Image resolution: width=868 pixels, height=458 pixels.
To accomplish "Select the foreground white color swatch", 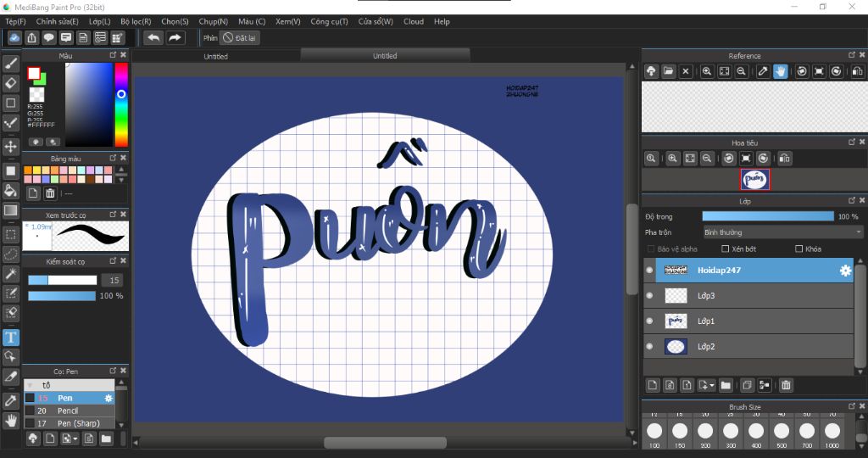I will click(x=34, y=74).
